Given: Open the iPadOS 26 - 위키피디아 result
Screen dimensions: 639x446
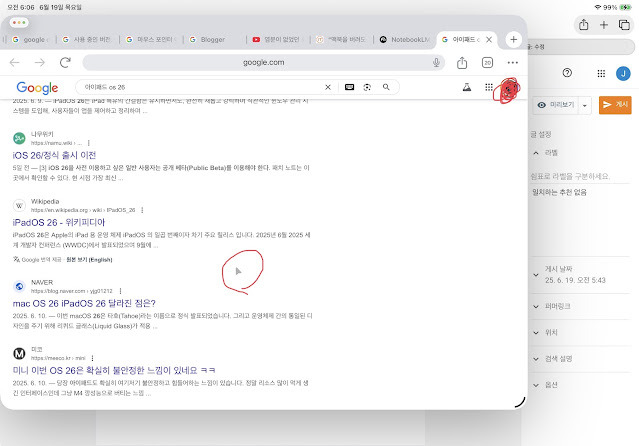Looking at the screenshot, I should pos(59,223).
